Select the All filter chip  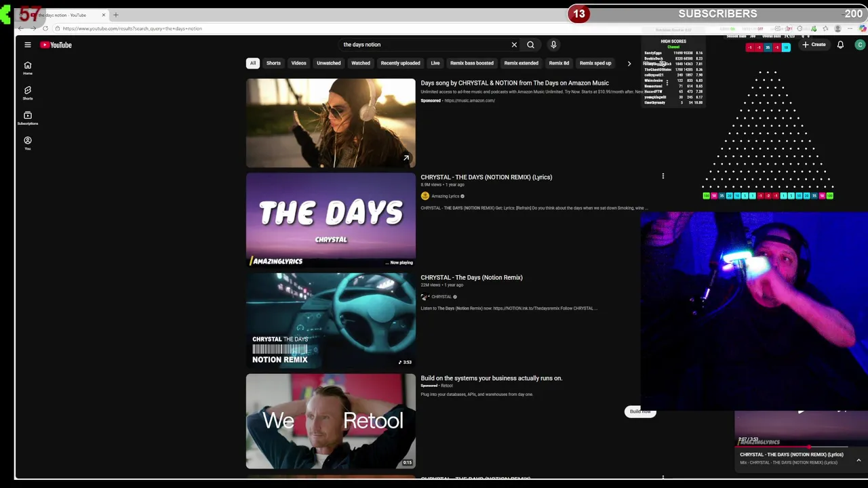pyautogui.click(x=253, y=63)
